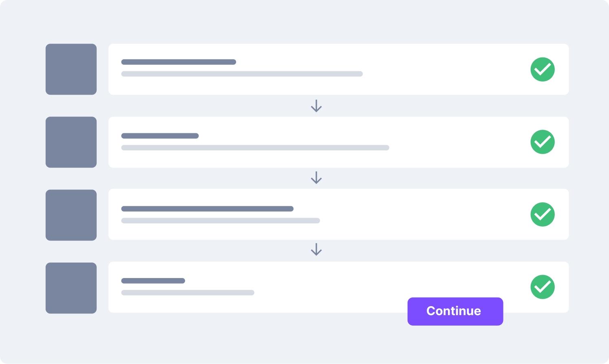Click the light description line in the fourth card
The height and width of the screenshot is (364, 609).
188,293
